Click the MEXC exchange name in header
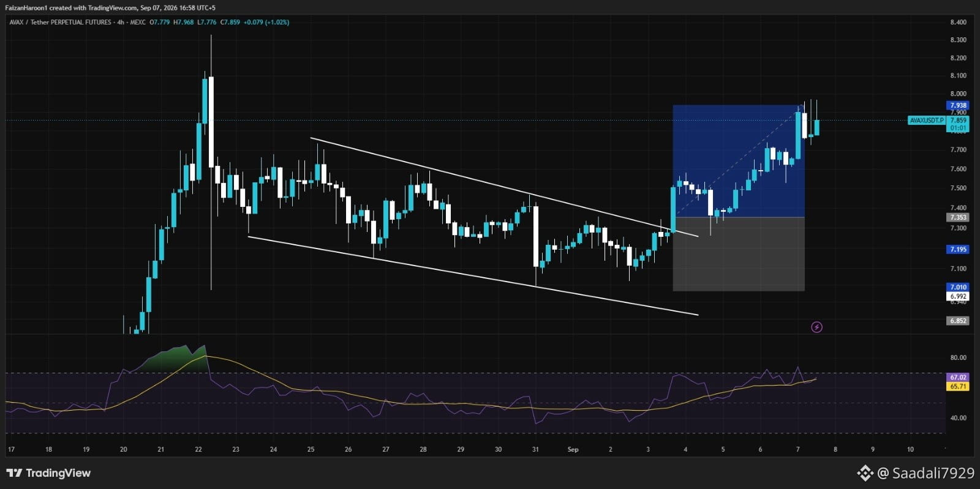The width and height of the screenshot is (980, 489). (x=138, y=22)
